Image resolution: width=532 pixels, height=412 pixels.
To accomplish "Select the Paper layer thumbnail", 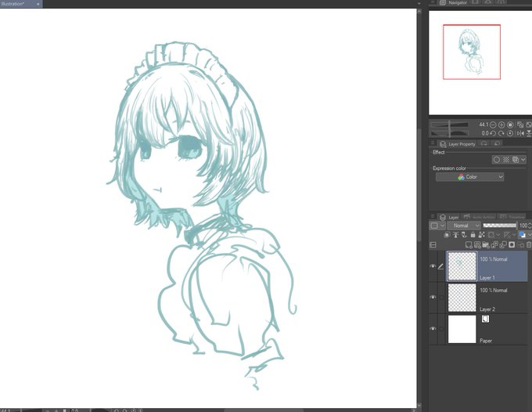I will pos(462,329).
